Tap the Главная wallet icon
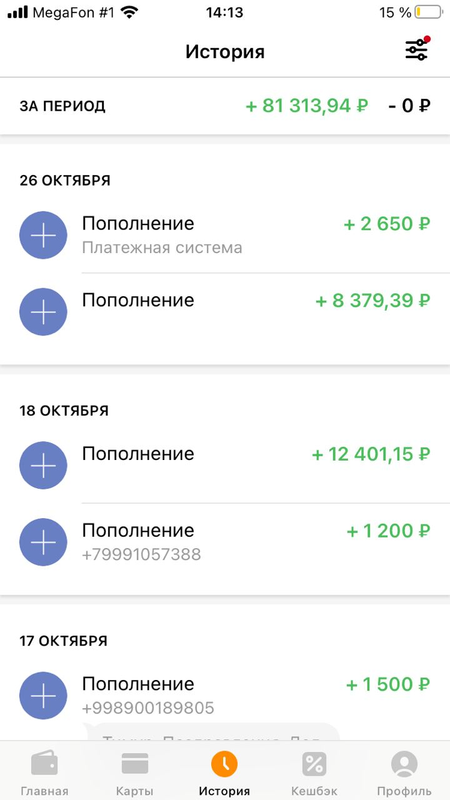The image size is (450, 800). coord(44,764)
